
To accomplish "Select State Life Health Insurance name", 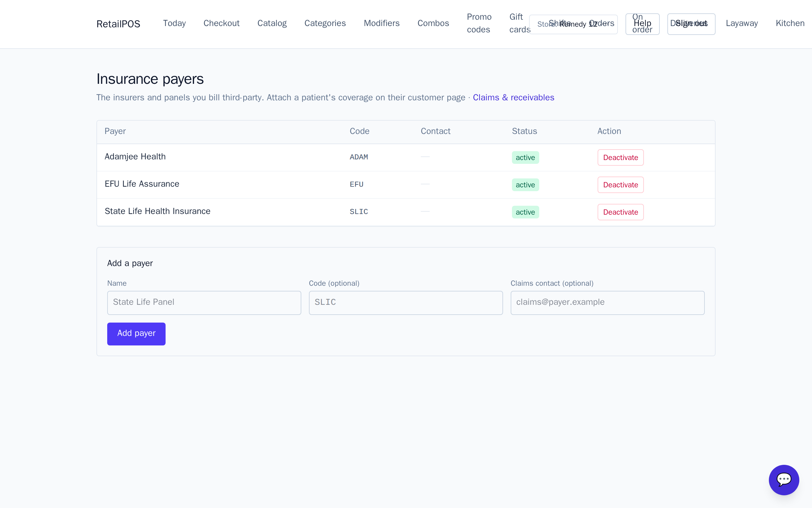I will click(x=157, y=211).
